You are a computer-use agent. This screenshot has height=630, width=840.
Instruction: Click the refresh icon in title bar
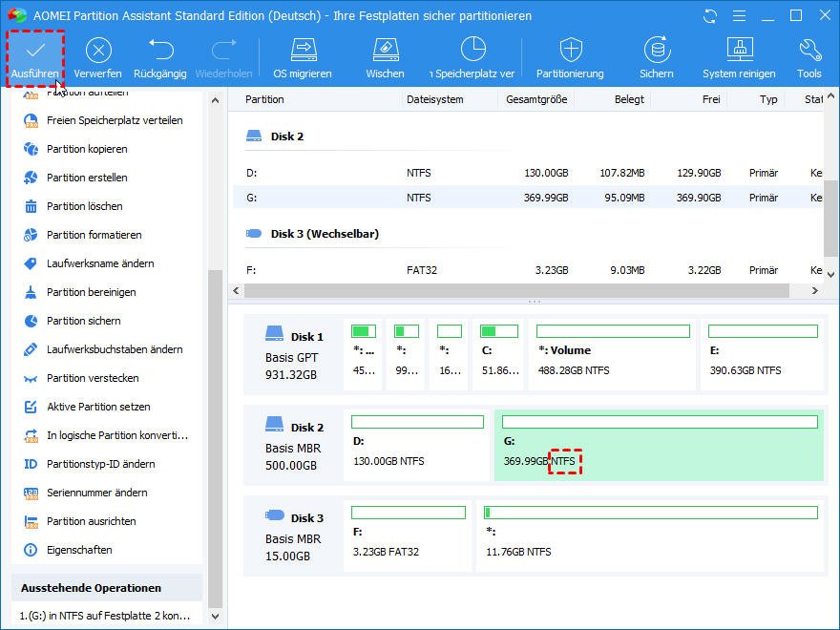tap(709, 16)
